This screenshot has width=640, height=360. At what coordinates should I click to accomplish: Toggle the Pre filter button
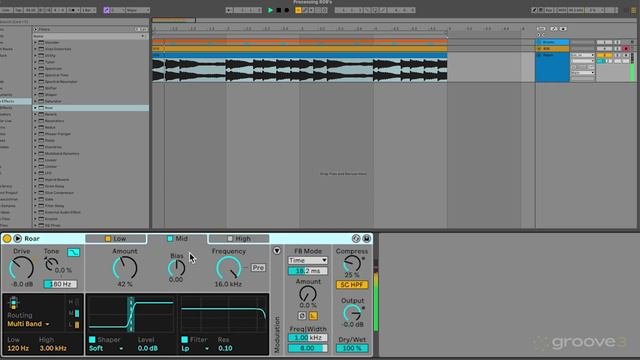(258, 268)
